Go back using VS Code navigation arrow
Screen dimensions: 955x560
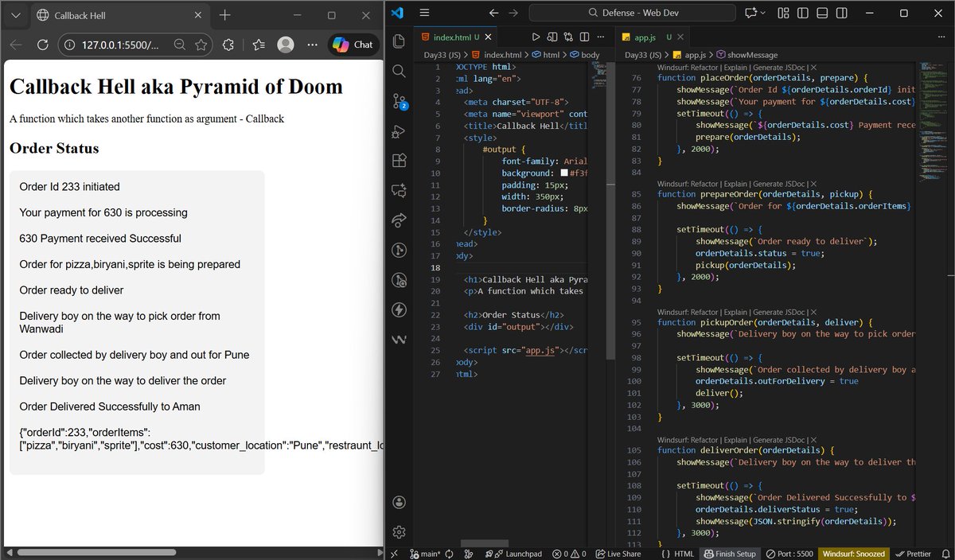point(494,13)
